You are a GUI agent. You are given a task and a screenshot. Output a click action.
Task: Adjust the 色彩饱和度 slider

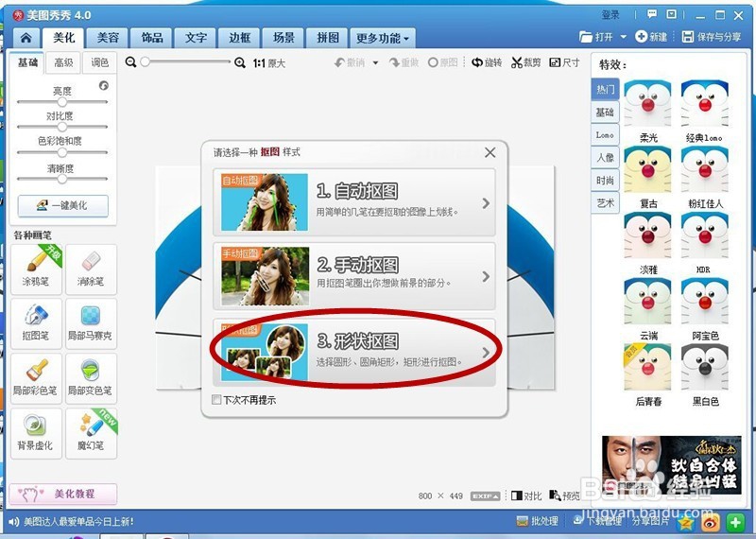(x=62, y=152)
